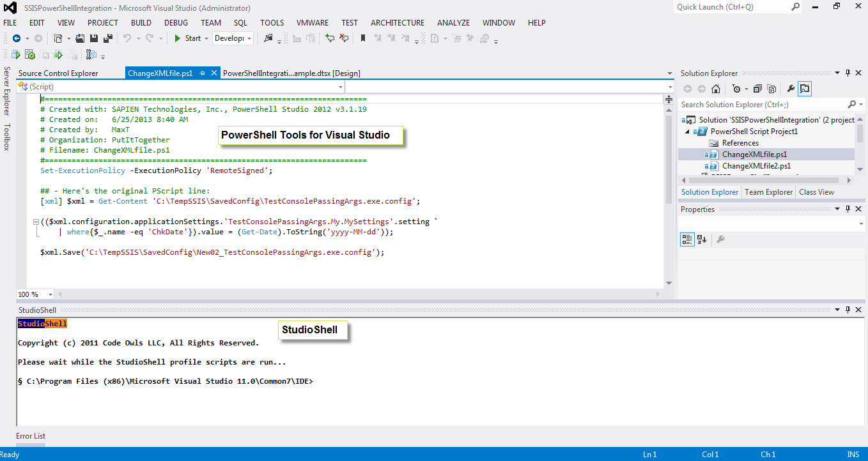Toggle a bookmark with the bookmark icon
Image resolution: width=868 pixels, height=461 pixels.
pyautogui.click(x=363, y=38)
